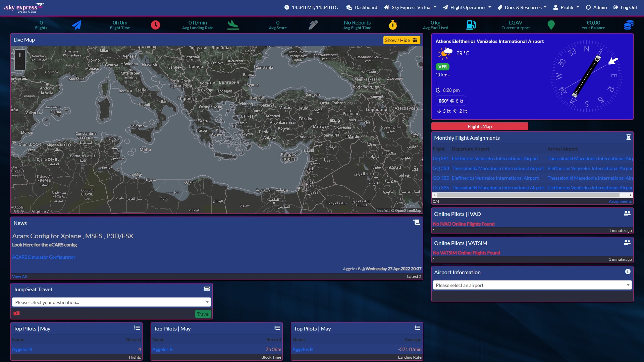Open flight GQ 391 assignment
This screenshot has height=362, width=644.
440,159
